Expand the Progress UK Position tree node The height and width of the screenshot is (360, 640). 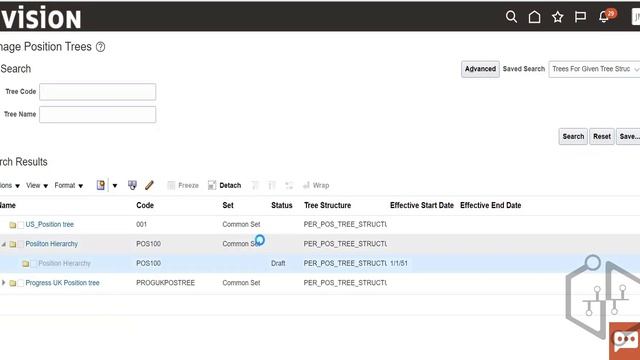[4, 283]
